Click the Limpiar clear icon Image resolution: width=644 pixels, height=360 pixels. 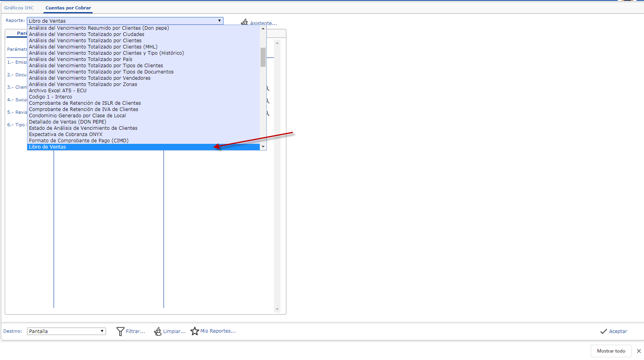tap(158, 331)
